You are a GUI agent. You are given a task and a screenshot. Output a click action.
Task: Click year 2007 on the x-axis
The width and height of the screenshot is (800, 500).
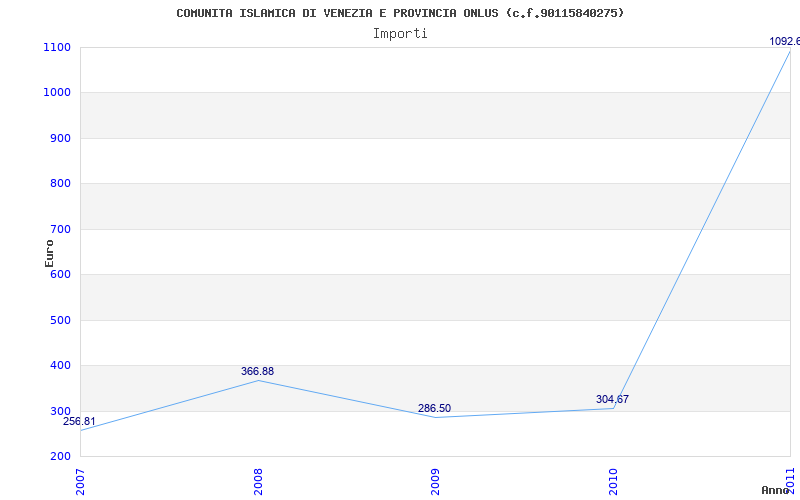point(80,482)
